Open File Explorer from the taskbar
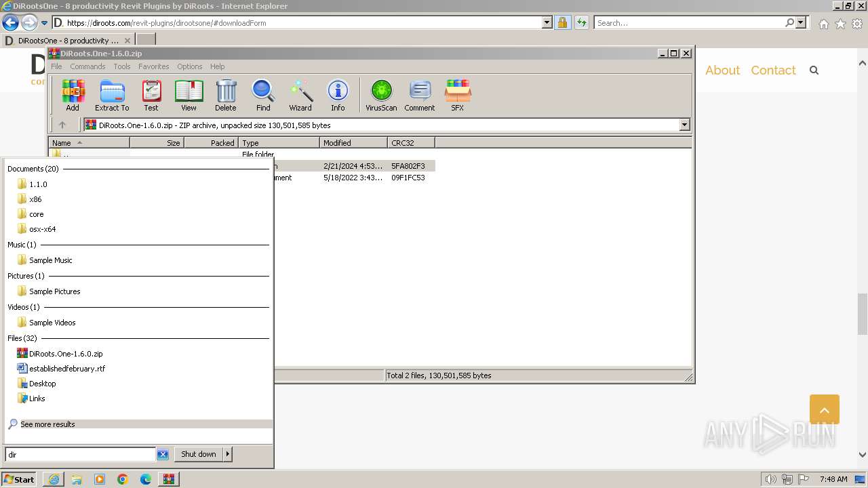This screenshot has width=868, height=488. click(x=77, y=479)
